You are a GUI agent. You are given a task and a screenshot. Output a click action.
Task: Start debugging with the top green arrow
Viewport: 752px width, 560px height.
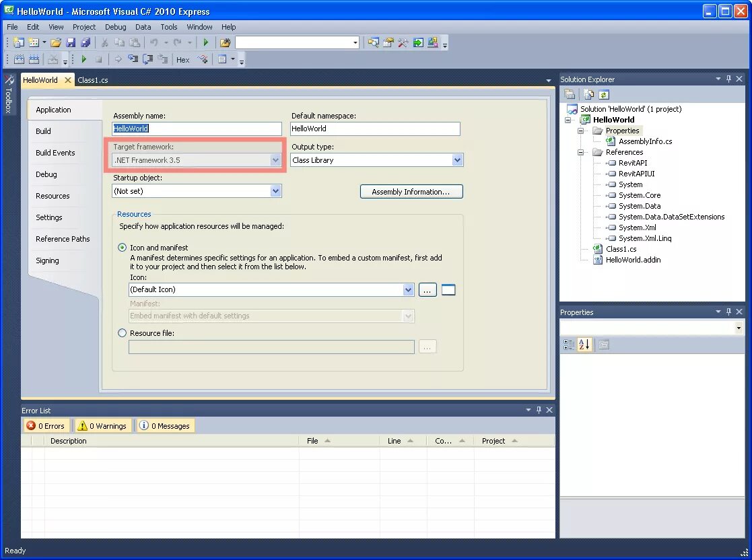(206, 42)
